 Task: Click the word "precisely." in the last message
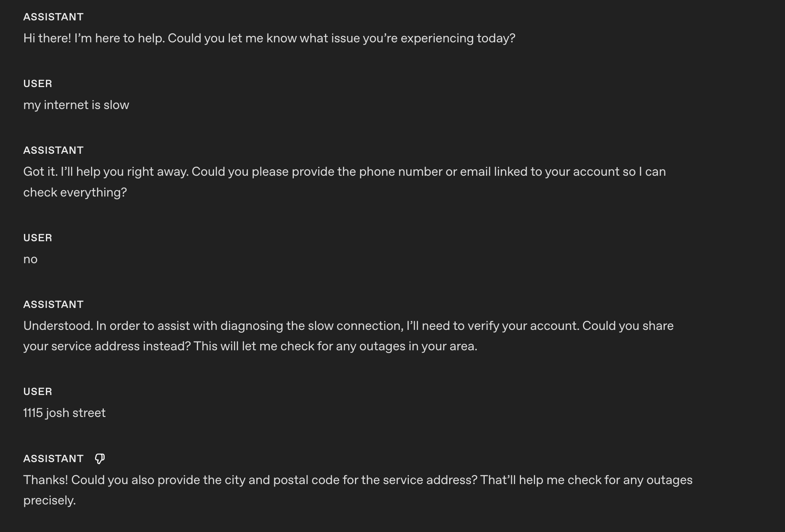(50, 500)
